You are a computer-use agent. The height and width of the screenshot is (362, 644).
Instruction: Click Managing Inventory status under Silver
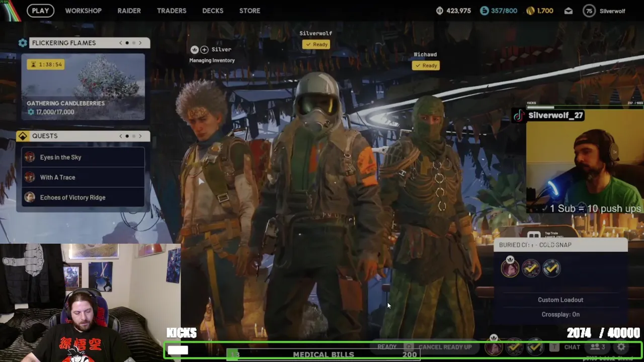[212, 60]
